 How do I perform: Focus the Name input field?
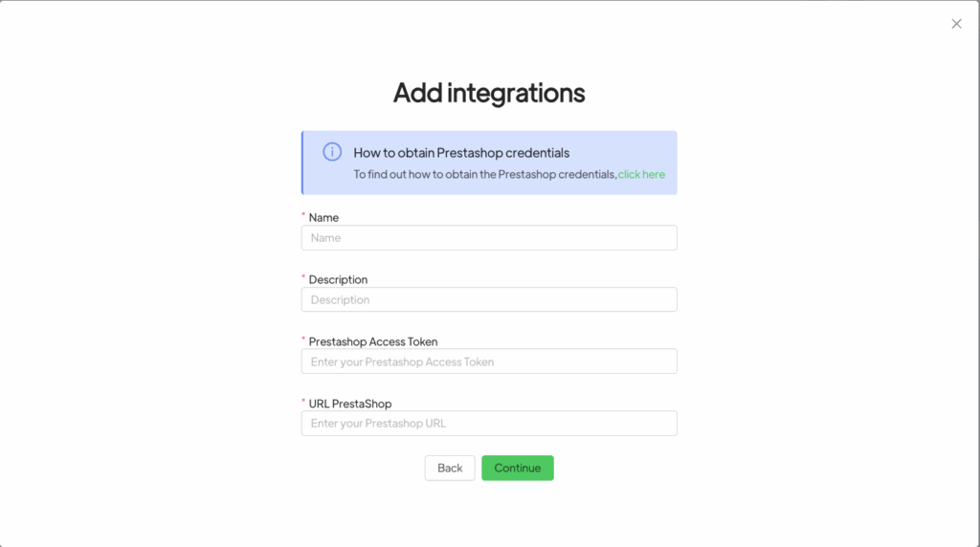click(489, 238)
